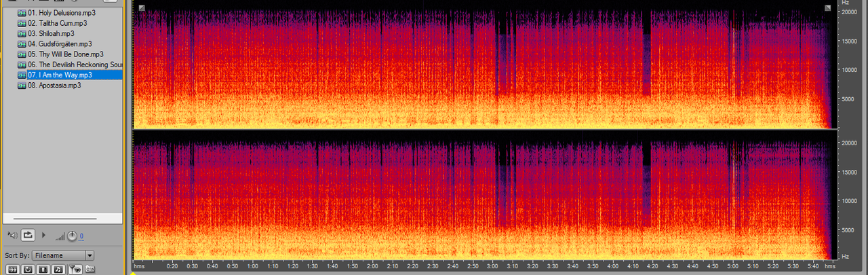Click the file icon beside 08. Apostasia.mp3
This screenshot has width=868, height=275.
(22, 86)
